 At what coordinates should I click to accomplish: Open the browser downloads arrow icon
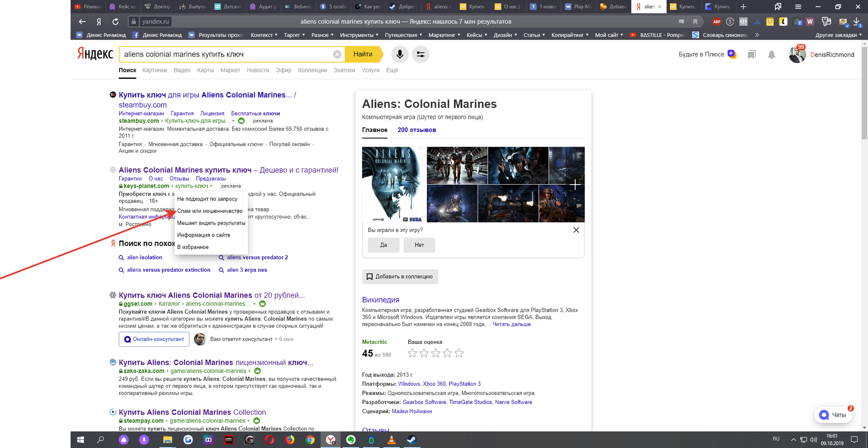pos(857,22)
